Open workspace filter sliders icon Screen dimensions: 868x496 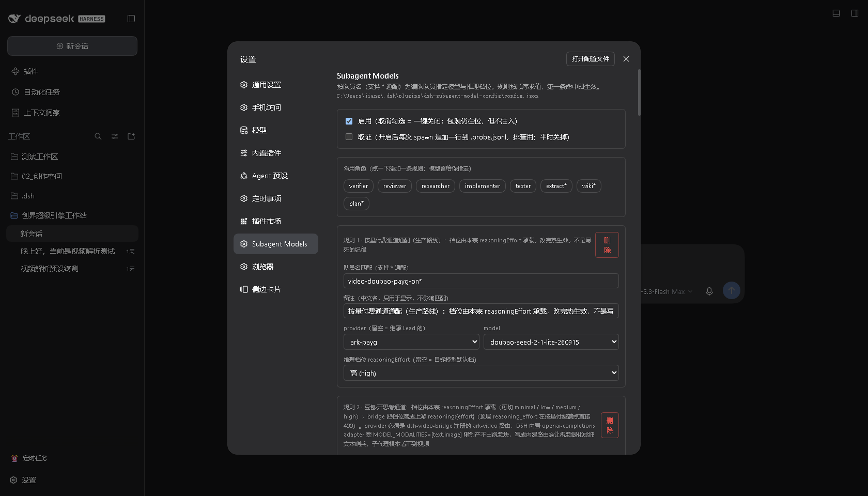[115, 136]
